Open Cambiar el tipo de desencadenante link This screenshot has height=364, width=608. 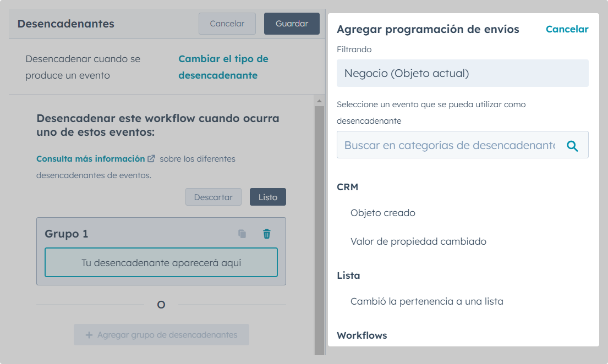223,67
